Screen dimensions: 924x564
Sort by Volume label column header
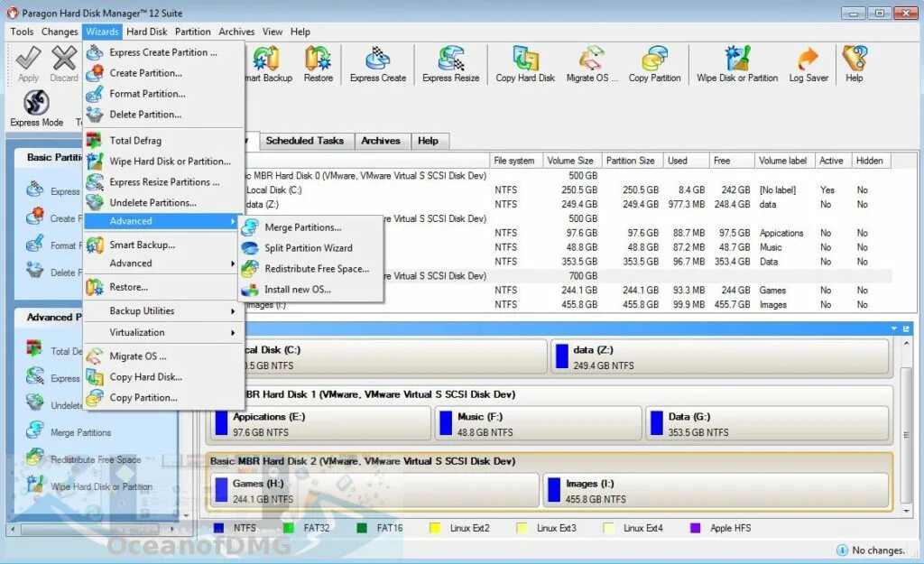[x=784, y=161]
